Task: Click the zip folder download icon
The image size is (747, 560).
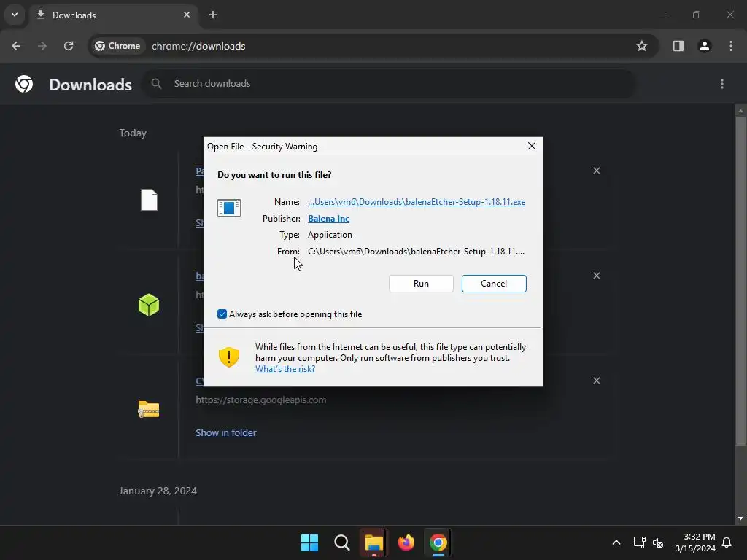Action: [x=149, y=410]
